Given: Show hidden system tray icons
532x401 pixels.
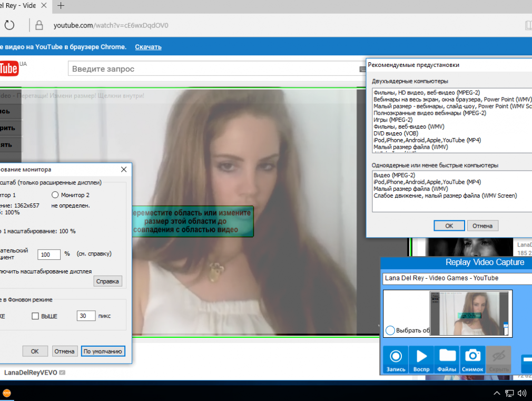Looking at the screenshot, I should coord(497,393).
